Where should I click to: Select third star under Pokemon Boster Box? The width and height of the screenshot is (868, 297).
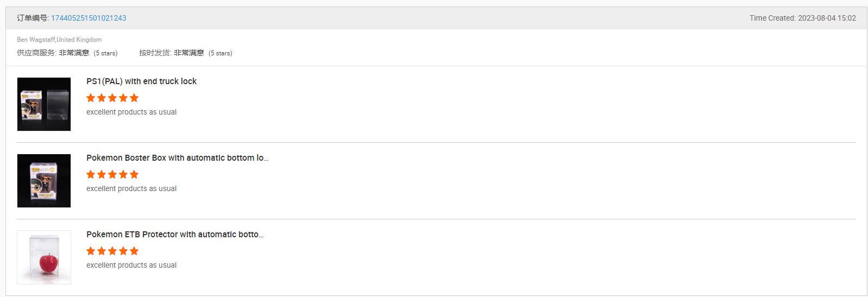[x=112, y=174]
